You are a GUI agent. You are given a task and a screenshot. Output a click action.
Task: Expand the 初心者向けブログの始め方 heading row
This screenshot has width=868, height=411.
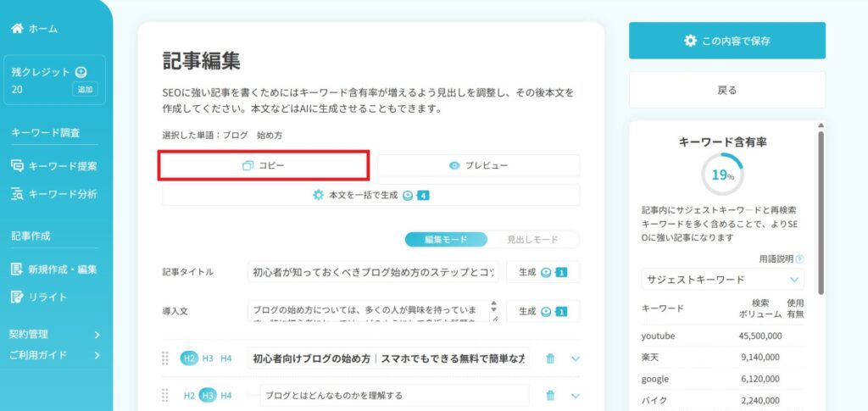[576, 358]
